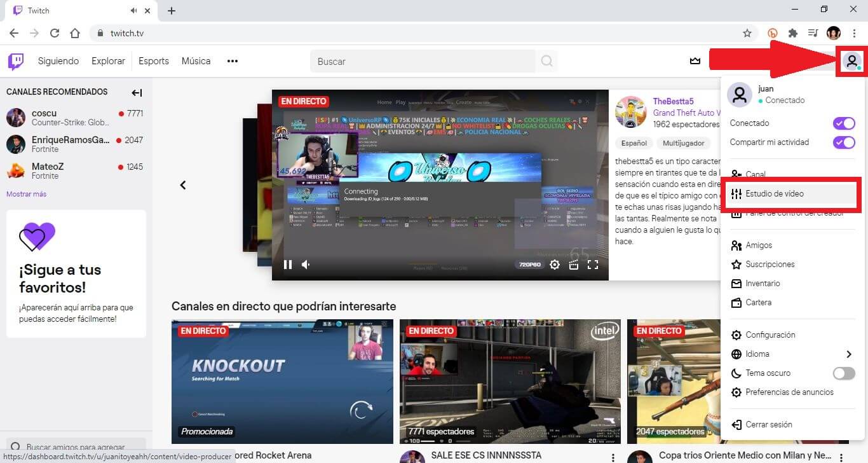The height and width of the screenshot is (463, 868).
Task: Enable Tema oscuro dark theme
Action: click(x=844, y=373)
